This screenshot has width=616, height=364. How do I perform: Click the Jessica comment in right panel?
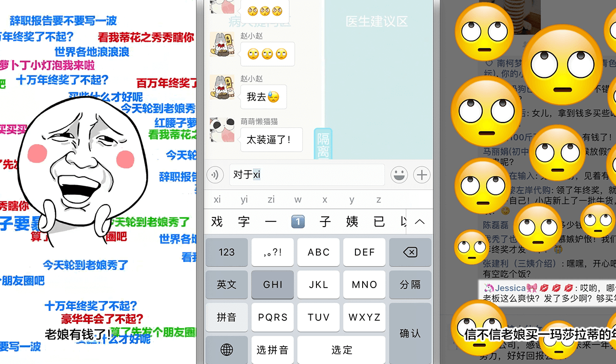[548, 293]
